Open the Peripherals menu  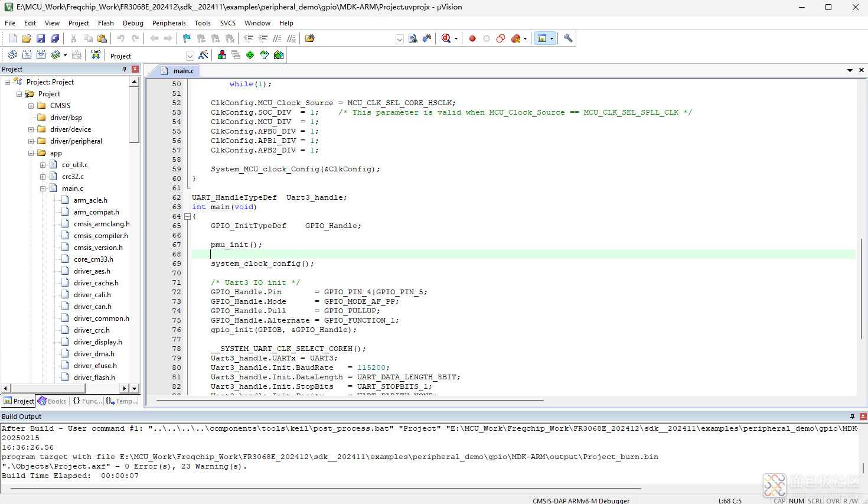[169, 23]
